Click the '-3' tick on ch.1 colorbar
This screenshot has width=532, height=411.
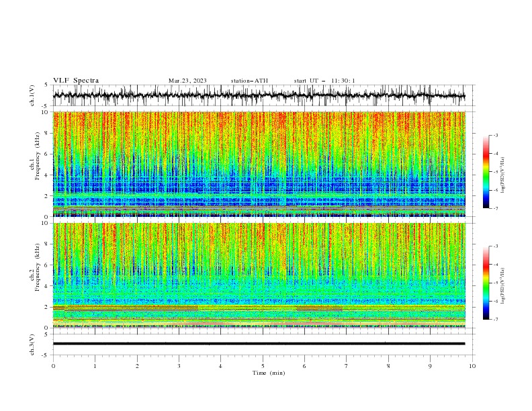click(x=496, y=135)
